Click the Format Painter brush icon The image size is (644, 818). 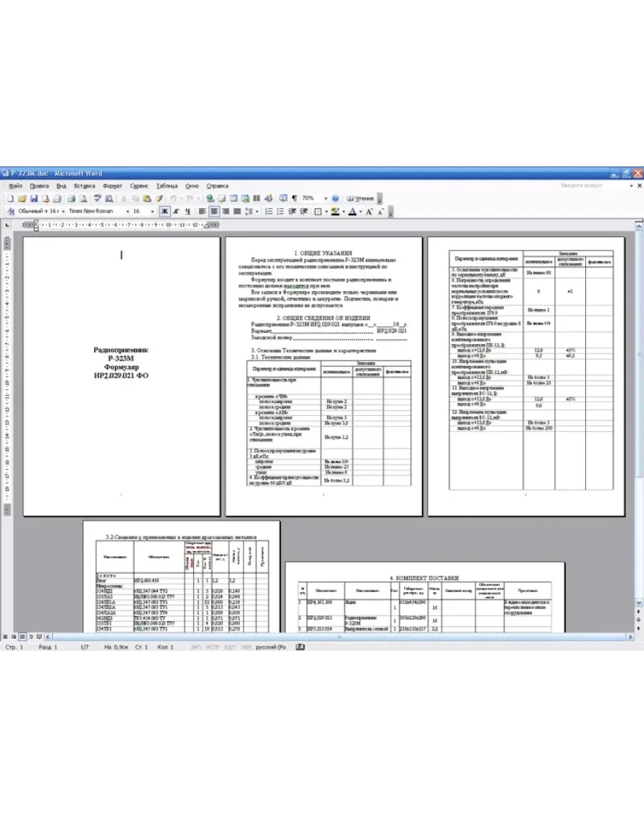tap(159, 199)
